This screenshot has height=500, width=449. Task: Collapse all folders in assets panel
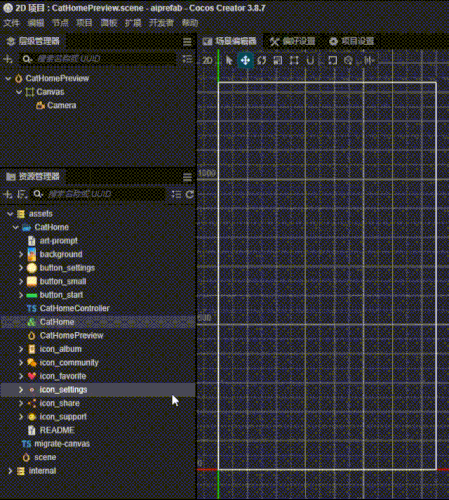click(176, 194)
